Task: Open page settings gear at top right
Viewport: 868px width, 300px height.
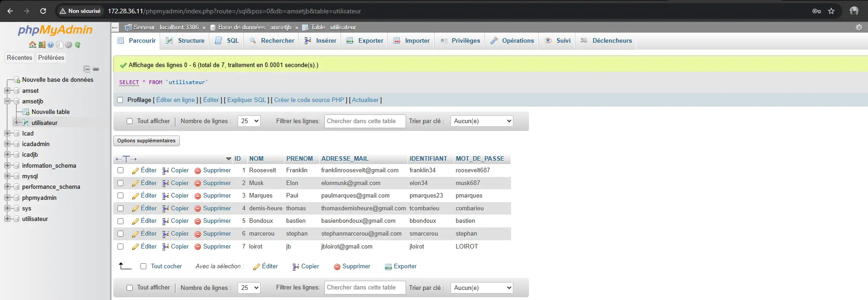Action: pyautogui.click(x=859, y=28)
